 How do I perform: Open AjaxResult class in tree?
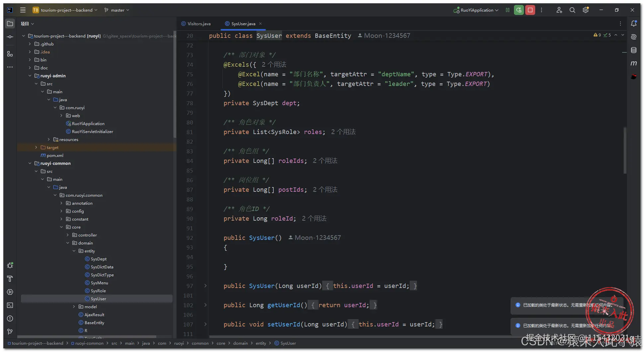coord(91,315)
